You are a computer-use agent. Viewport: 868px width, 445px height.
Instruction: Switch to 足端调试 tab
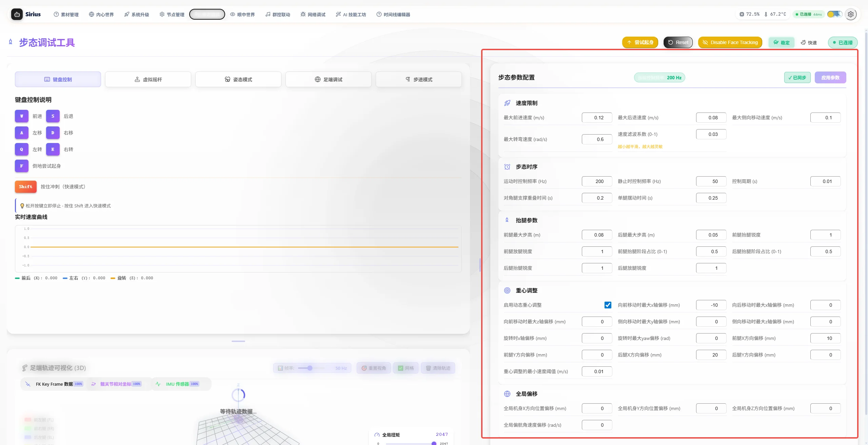point(329,79)
